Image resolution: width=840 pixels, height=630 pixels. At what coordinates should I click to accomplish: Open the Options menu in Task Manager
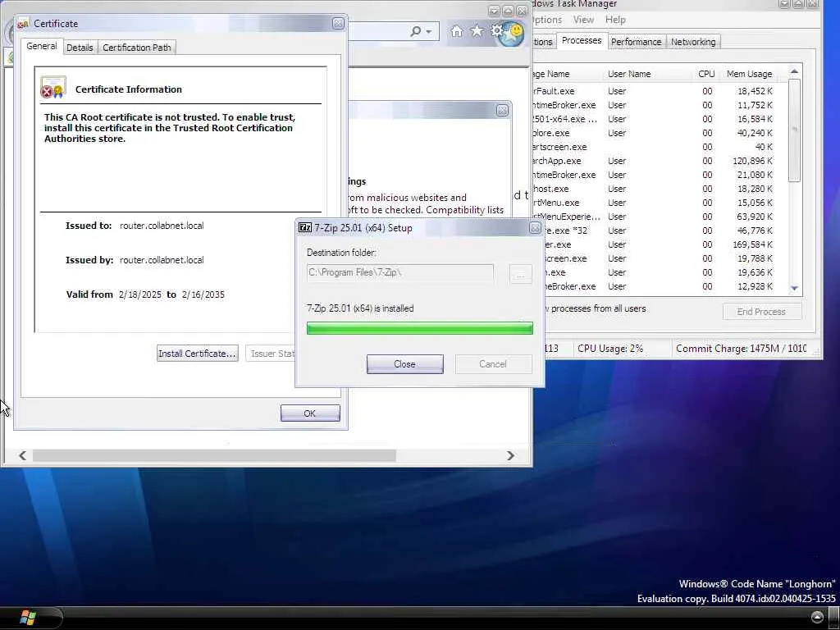(x=546, y=20)
